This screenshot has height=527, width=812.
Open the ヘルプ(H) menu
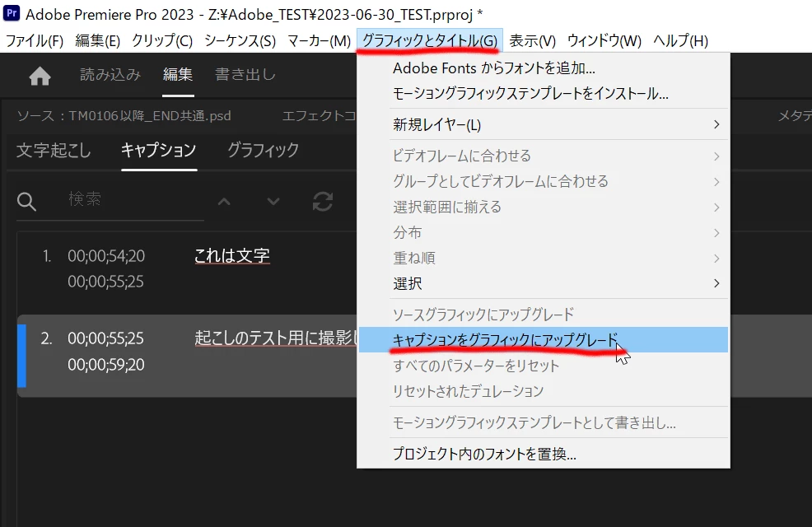point(680,40)
